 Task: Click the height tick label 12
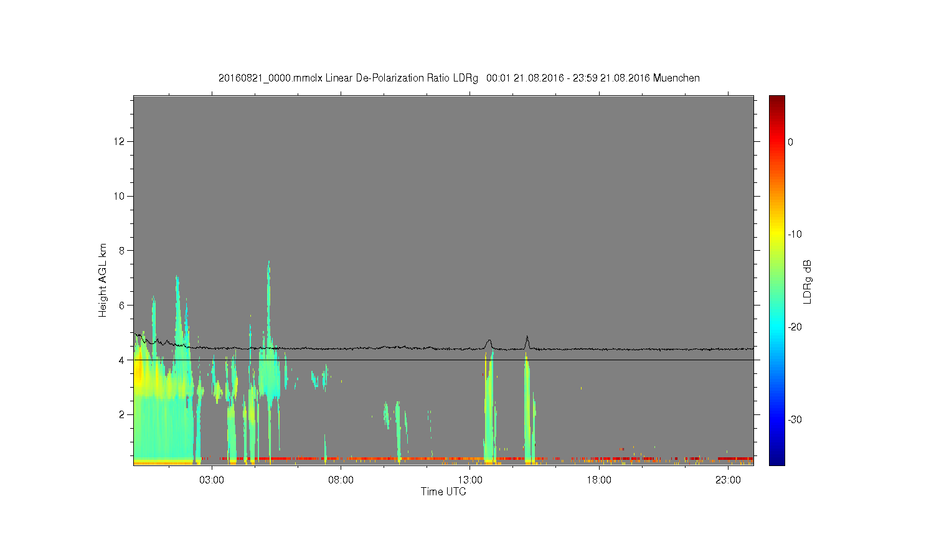pos(120,142)
